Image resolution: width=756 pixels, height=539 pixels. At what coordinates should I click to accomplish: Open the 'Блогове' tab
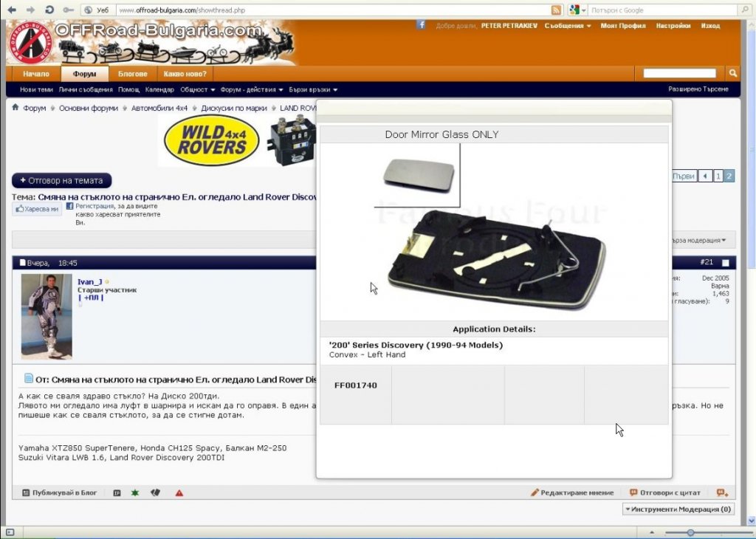133,74
